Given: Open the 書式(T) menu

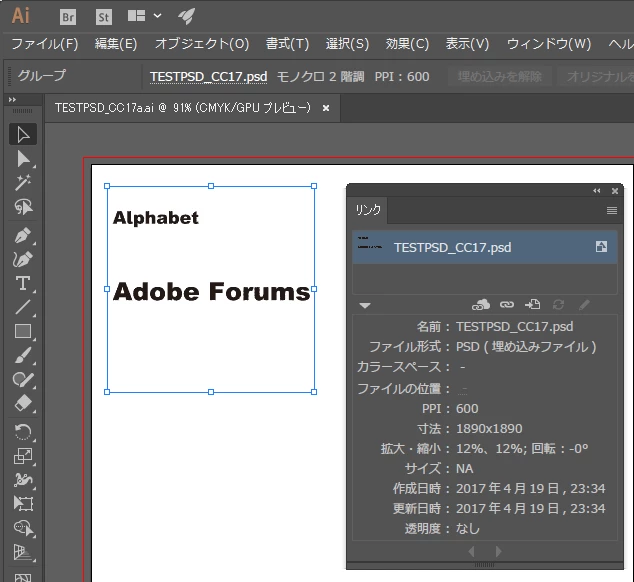Looking at the screenshot, I should pyautogui.click(x=287, y=44).
